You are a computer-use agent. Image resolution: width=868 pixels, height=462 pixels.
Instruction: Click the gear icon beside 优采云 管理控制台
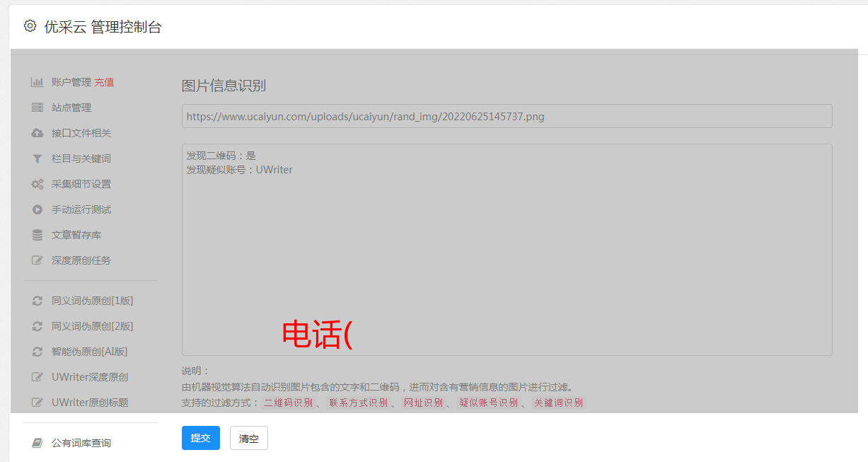[x=30, y=26]
